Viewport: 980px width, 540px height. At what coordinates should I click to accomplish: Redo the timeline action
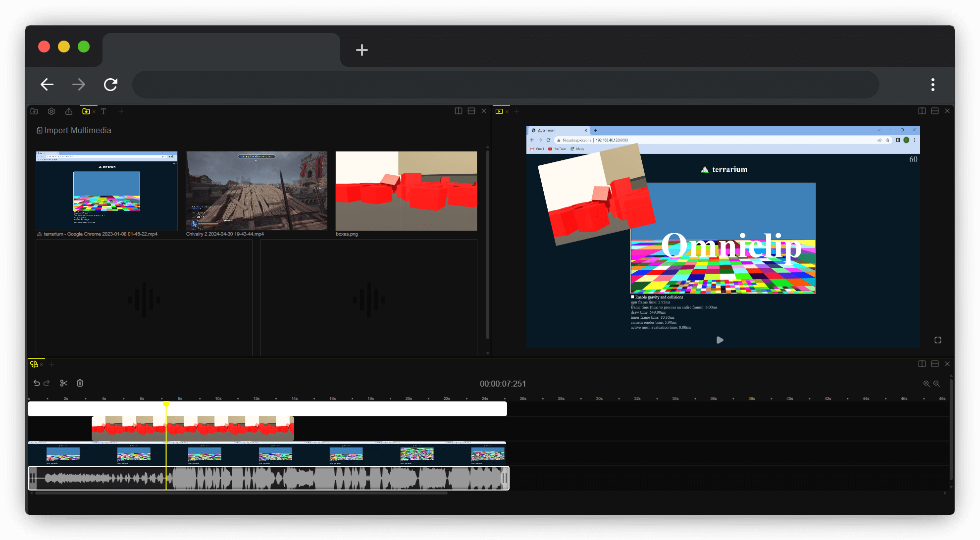[47, 383]
